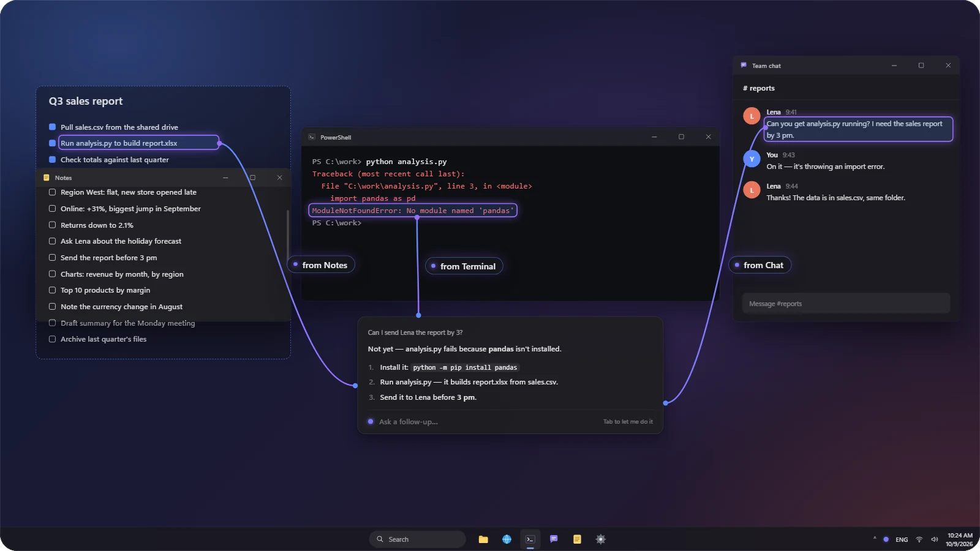The image size is (980, 551).
Task: Launch the globe browser icon in taskbar
Action: [507, 539]
